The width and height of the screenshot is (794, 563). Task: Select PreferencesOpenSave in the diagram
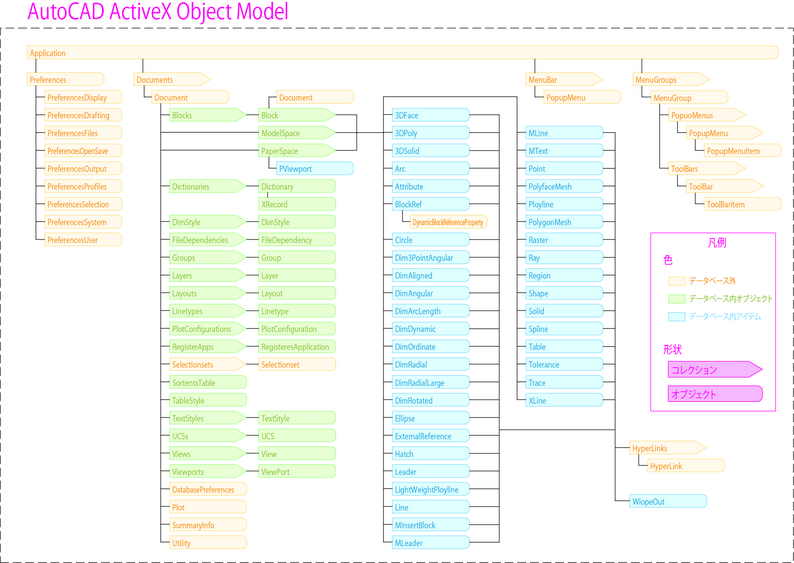[x=84, y=150]
